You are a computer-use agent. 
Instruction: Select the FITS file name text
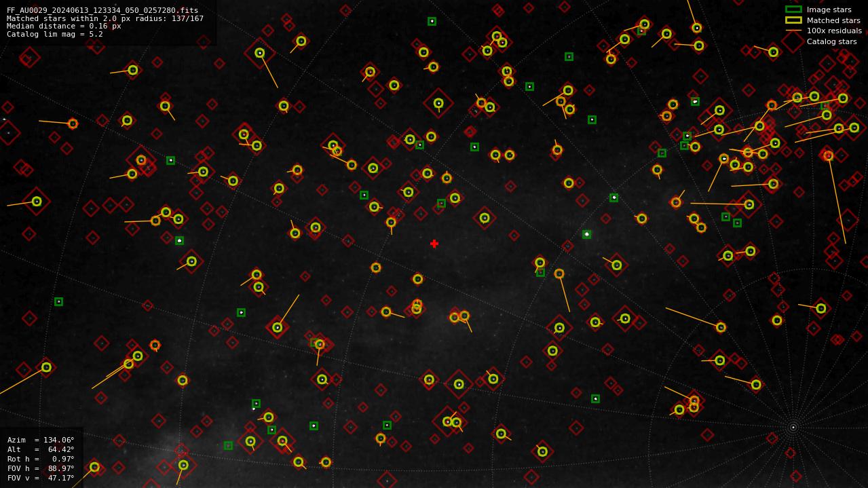tap(102, 11)
